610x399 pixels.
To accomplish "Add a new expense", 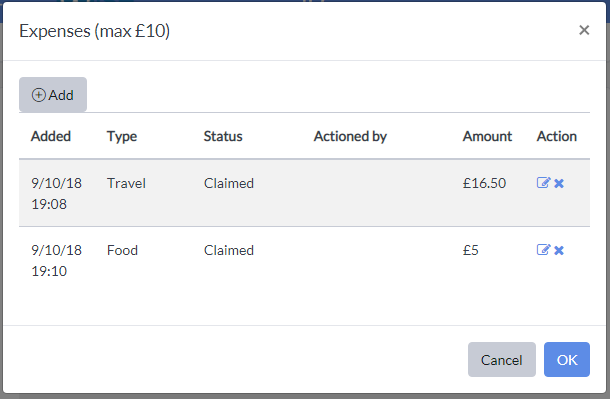I will (x=53, y=94).
